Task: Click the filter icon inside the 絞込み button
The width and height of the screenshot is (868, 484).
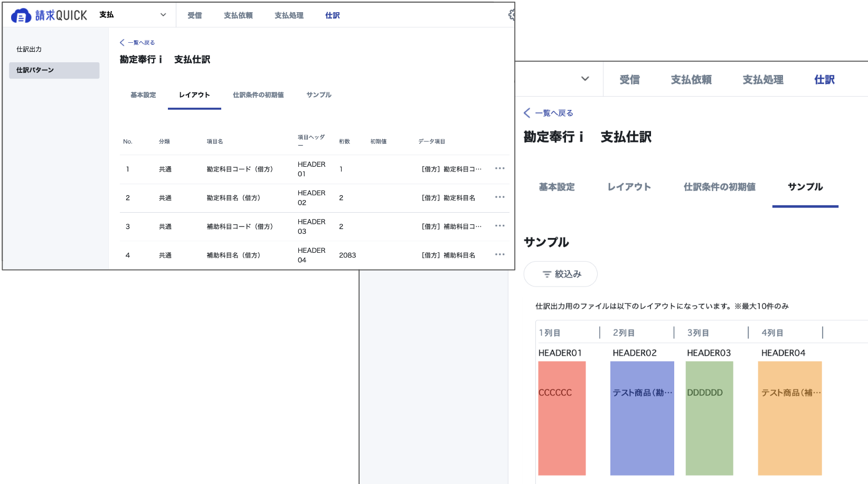Action: [x=546, y=274]
